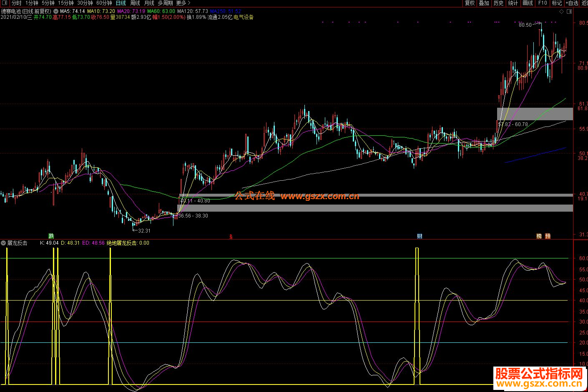Screen dimensions: 588x392
Task: Click the 统计 statistics button
Action: [513, 3]
